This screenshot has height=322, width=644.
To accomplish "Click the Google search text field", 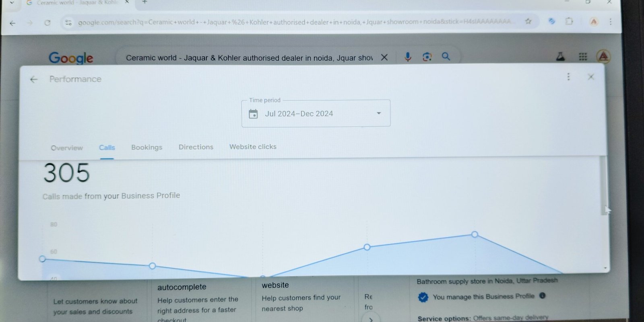I will coord(250,58).
